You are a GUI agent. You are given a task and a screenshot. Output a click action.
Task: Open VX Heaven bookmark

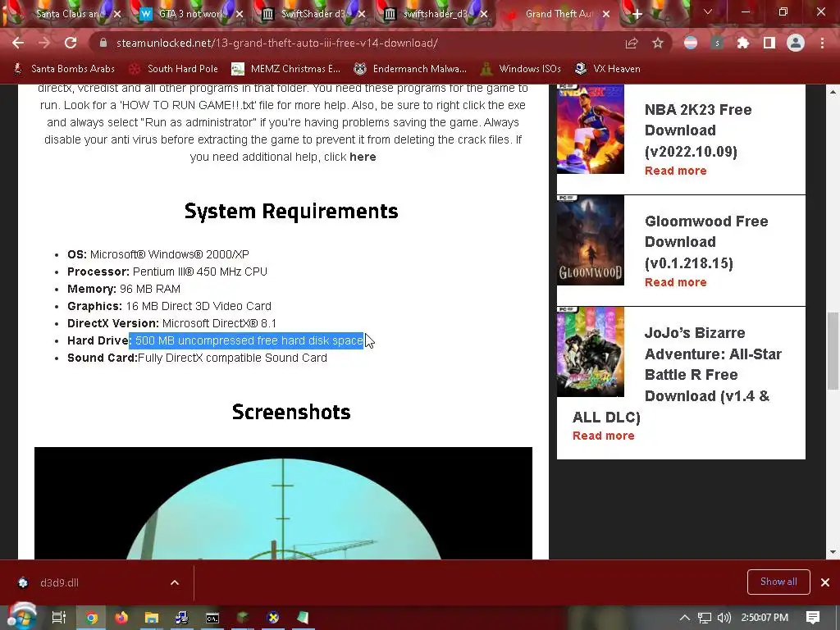[608, 69]
